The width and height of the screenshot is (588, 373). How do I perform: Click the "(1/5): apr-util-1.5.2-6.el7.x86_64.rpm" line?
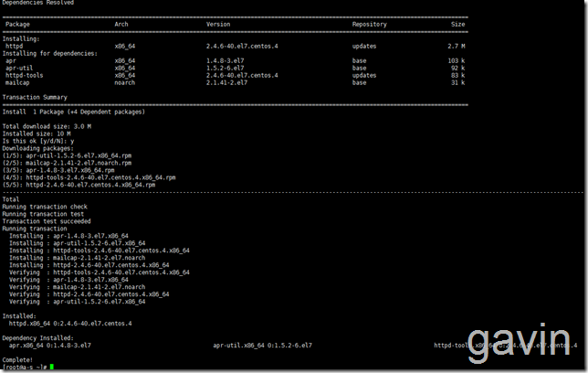pyautogui.click(x=67, y=156)
